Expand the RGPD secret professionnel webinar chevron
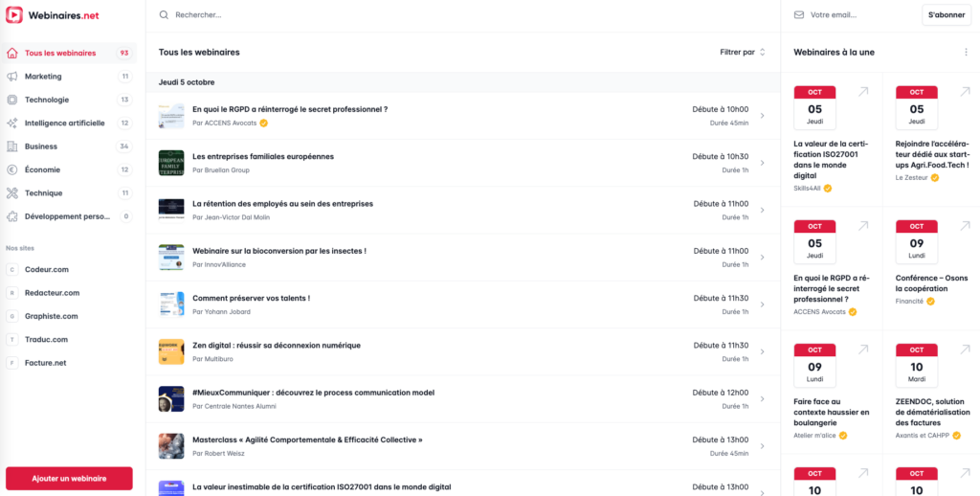The image size is (980, 496). [762, 116]
